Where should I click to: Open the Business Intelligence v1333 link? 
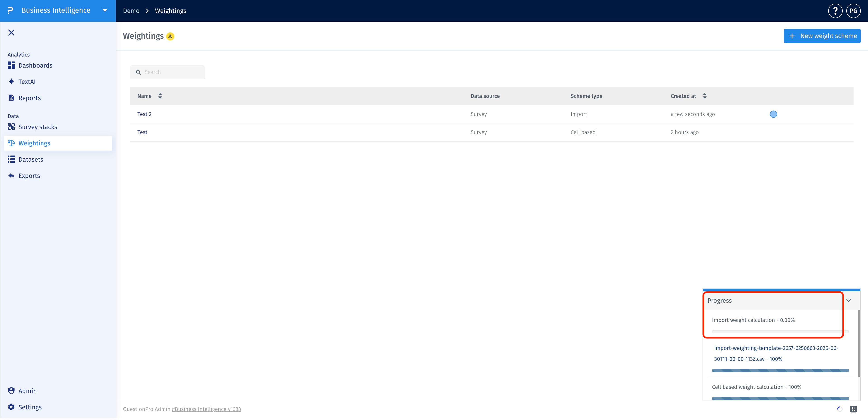click(206, 409)
